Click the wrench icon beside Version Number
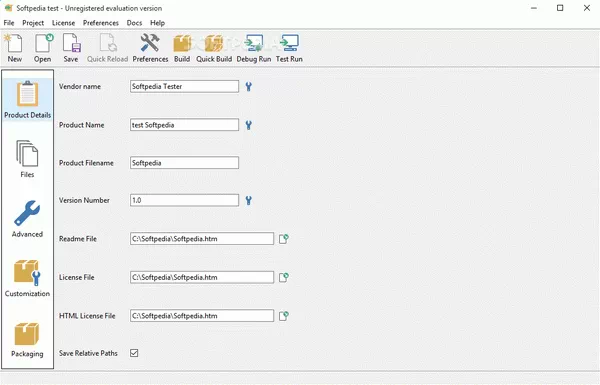Image resolution: width=600 pixels, height=385 pixels. tap(249, 201)
